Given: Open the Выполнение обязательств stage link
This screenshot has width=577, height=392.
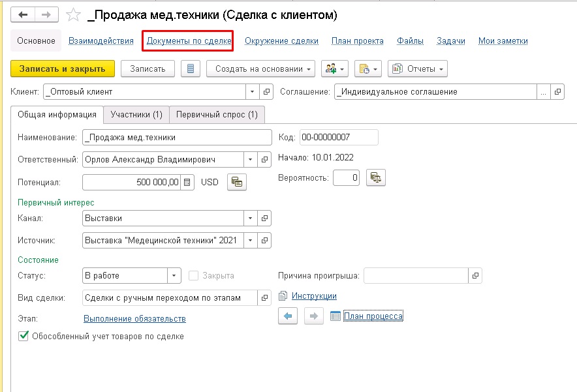Looking at the screenshot, I should pos(134,318).
